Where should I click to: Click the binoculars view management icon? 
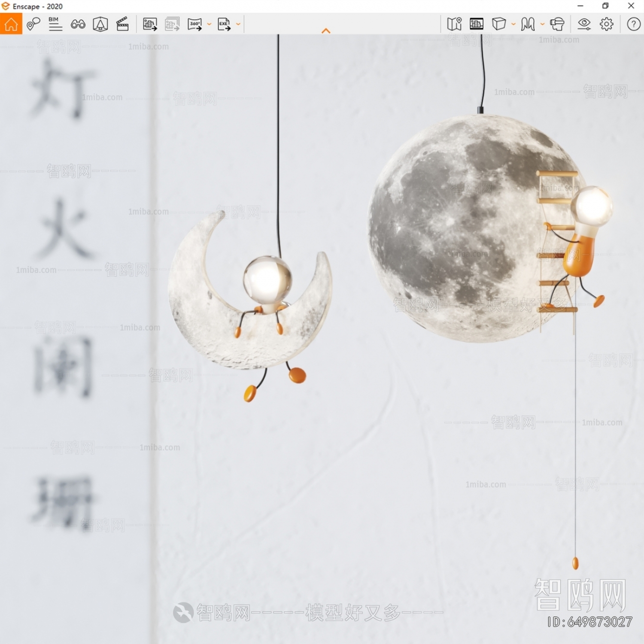click(x=78, y=24)
